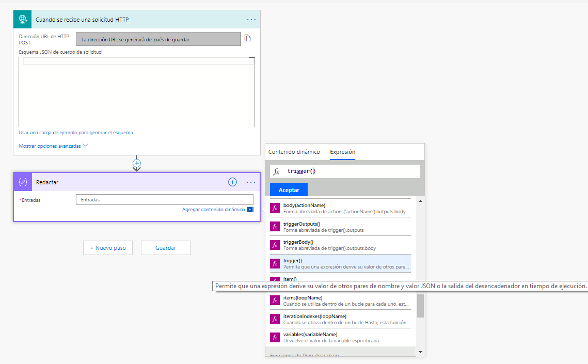
Task: Select the Expresión tab
Action: pos(342,151)
